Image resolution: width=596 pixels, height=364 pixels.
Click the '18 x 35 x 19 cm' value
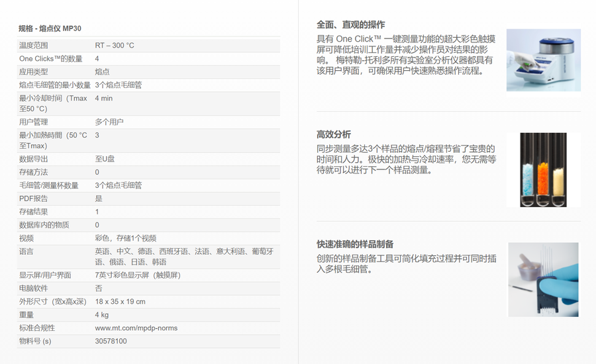120,302
